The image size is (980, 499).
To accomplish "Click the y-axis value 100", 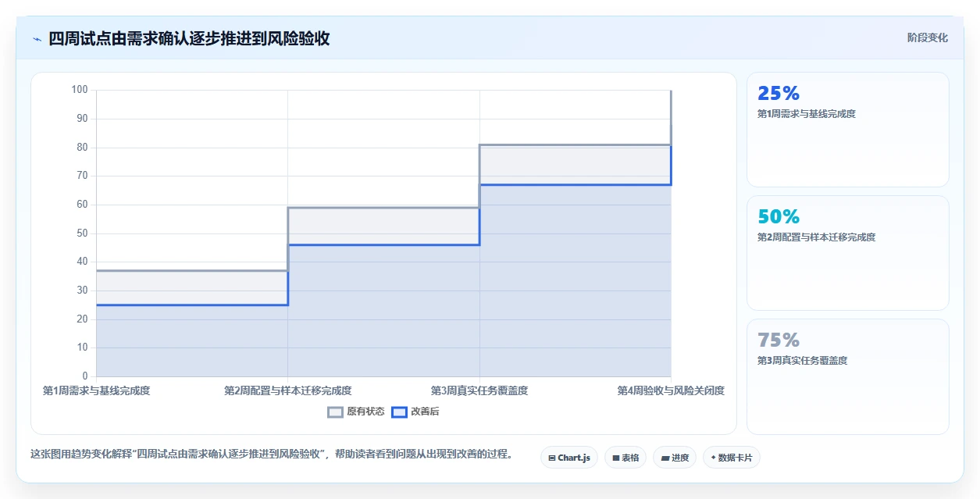I will click(80, 90).
